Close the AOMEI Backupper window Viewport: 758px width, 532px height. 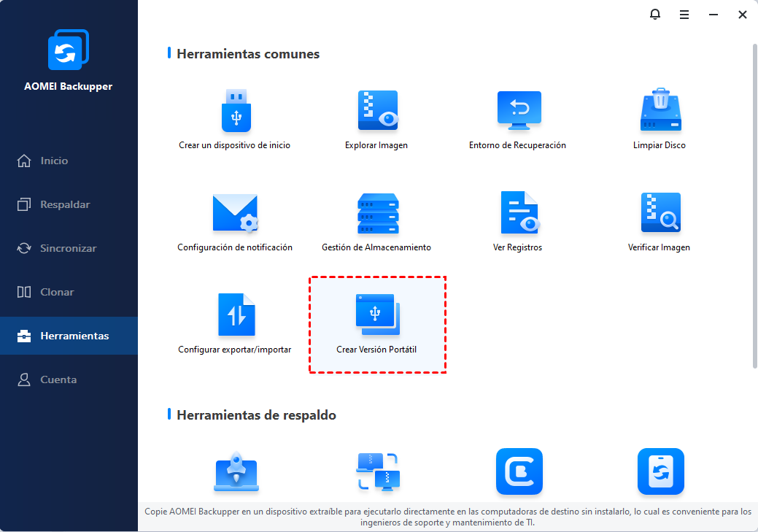point(743,15)
